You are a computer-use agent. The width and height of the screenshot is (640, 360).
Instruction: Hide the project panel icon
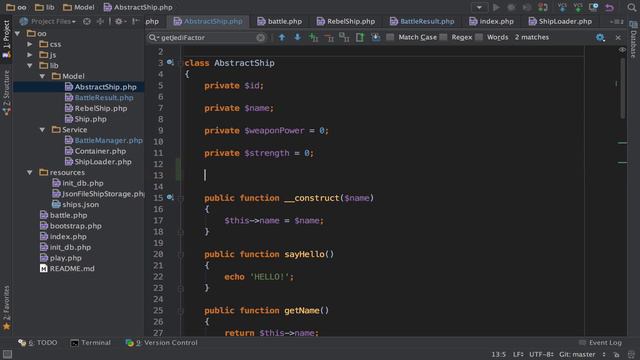[x=136, y=21]
